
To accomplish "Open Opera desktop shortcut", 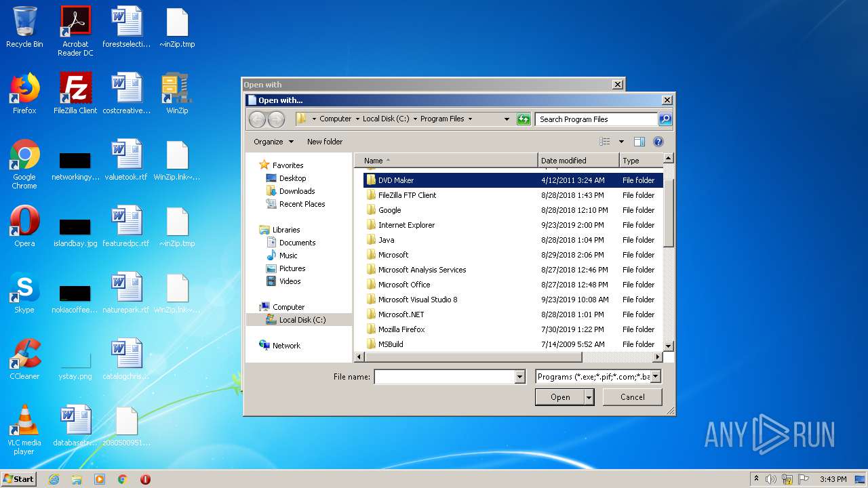I will click(24, 226).
